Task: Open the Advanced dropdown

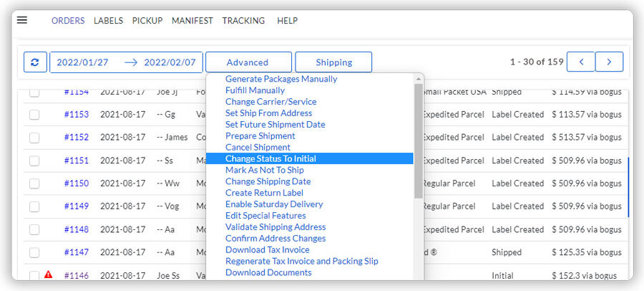Action: [248, 62]
